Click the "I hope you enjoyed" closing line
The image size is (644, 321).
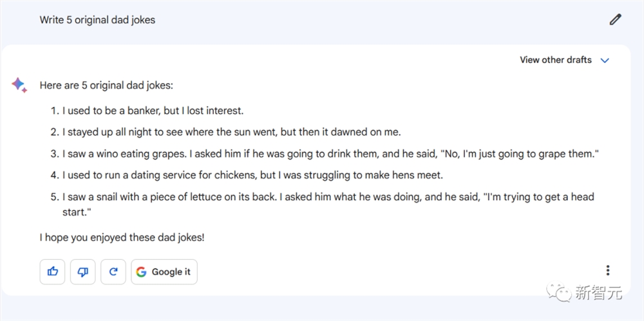(122, 237)
